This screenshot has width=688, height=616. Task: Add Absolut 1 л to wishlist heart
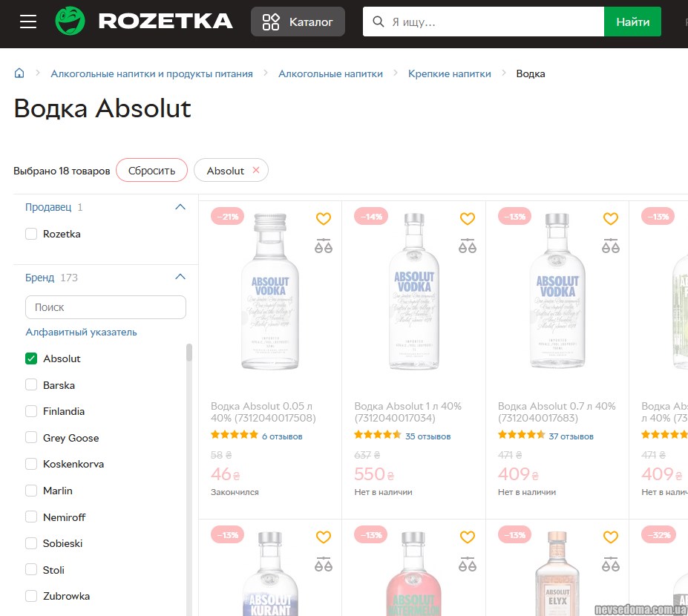pos(467,219)
